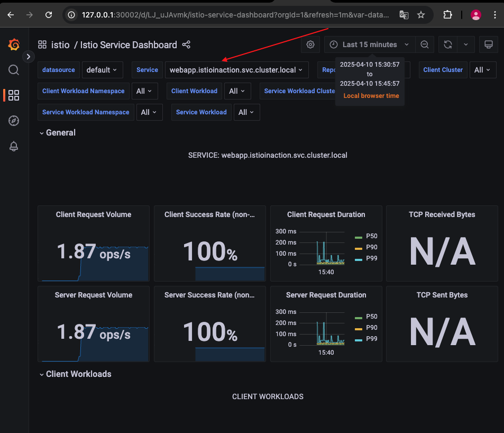Click the Client Workload Namespace label

pos(83,91)
